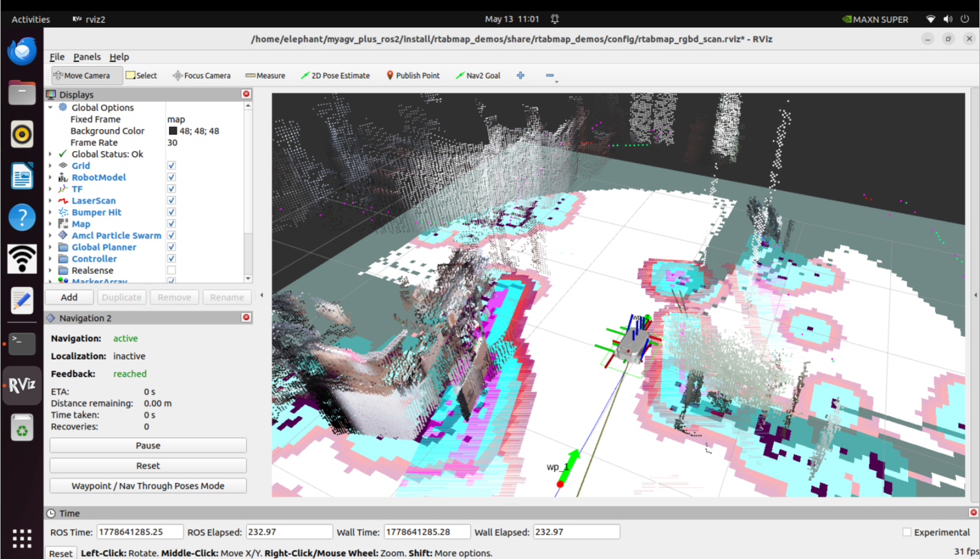Click the minus remove-tool icon
Image resolution: width=980 pixels, height=559 pixels.
(550, 76)
